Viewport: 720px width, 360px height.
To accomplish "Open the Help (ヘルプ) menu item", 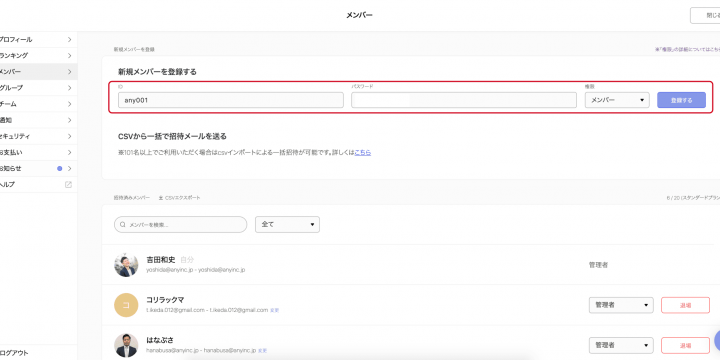I will (x=38, y=185).
